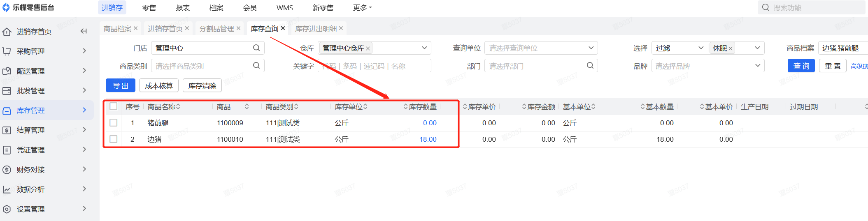
Task: Sort by 库存数量 column
Action: [420, 107]
